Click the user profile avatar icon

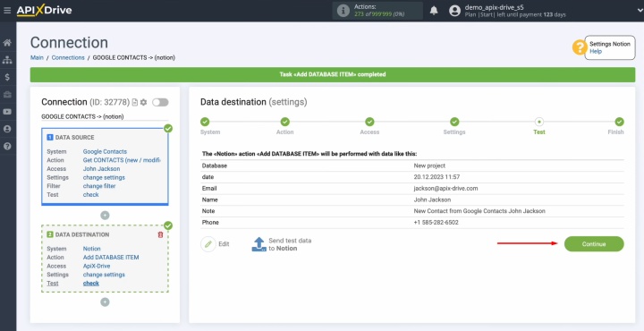coord(454,11)
